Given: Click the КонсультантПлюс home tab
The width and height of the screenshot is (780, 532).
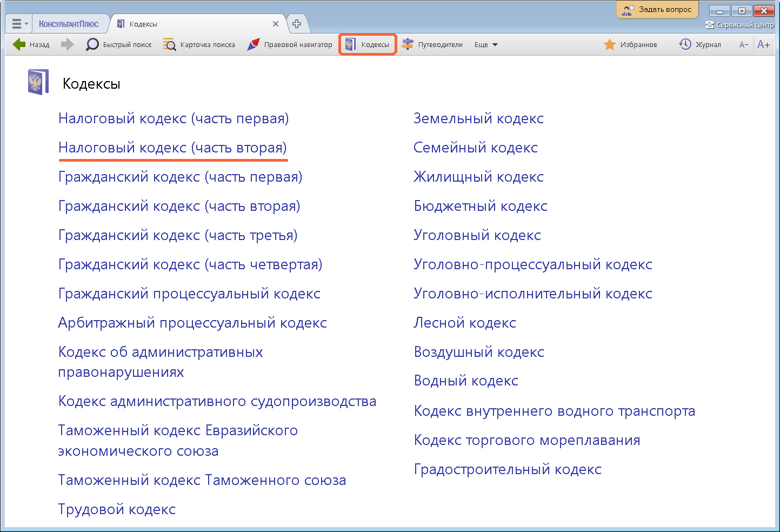Looking at the screenshot, I should [x=69, y=24].
